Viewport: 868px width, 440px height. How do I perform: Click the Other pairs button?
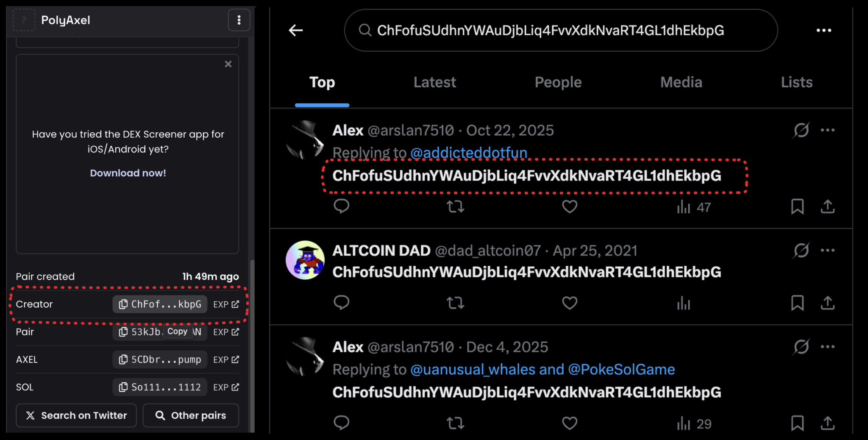point(191,415)
